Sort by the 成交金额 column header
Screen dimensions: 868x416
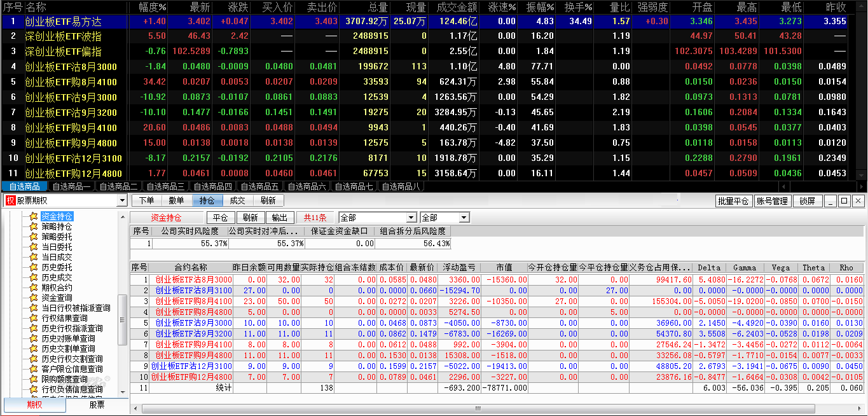[x=457, y=7]
